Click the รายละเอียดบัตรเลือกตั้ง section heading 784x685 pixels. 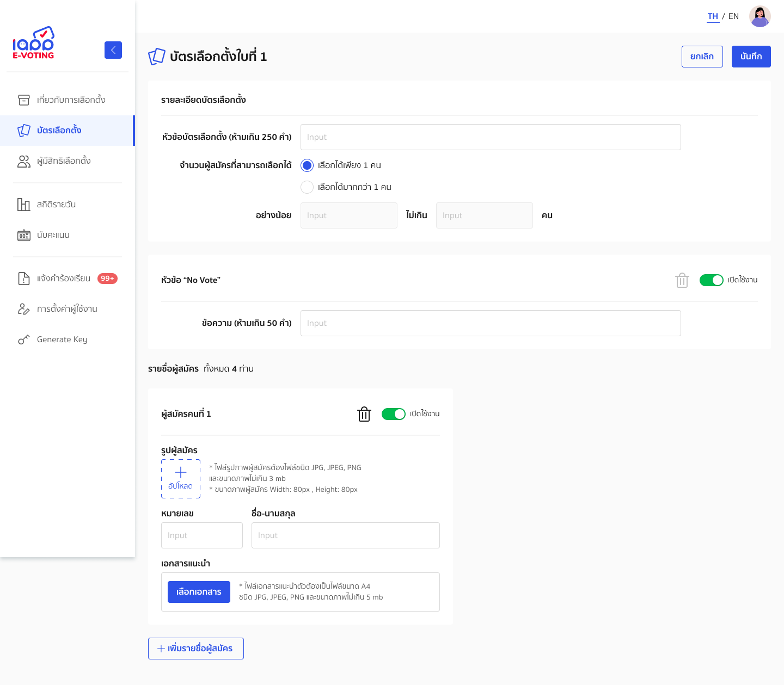click(x=204, y=100)
